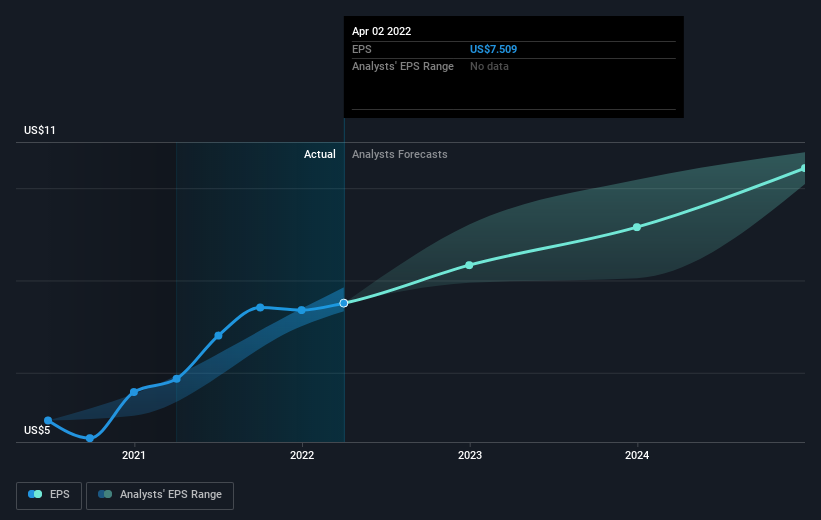This screenshot has height=520, width=821.
Task: Click the US$11 y-axis label
Action: click(40, 130)
